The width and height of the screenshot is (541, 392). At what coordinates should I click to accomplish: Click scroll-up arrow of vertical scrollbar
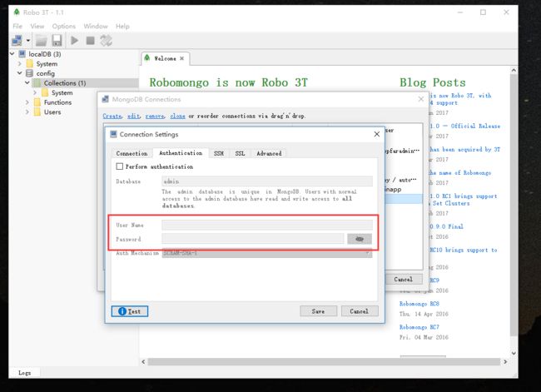514,71
